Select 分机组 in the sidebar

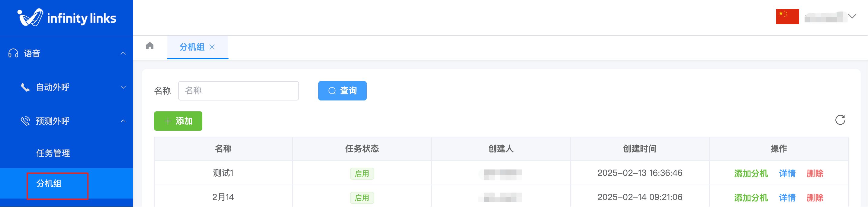point(49,184)
